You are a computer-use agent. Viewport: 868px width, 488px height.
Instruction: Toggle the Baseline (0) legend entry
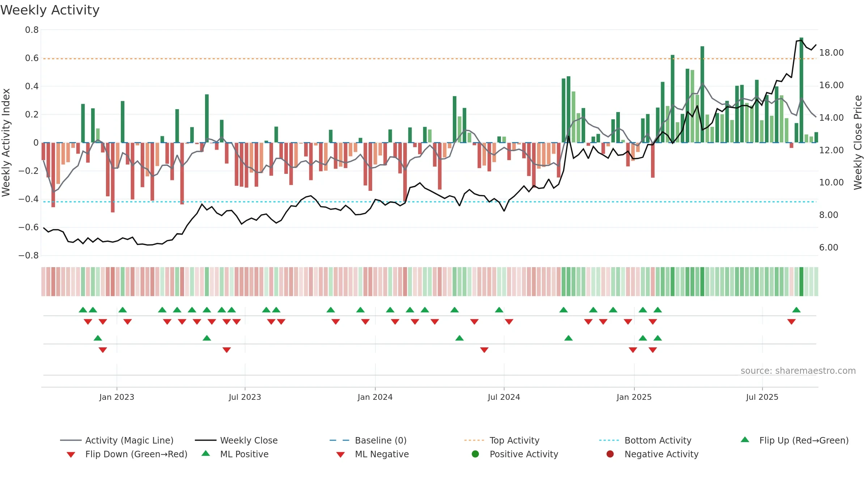point(368,440)
